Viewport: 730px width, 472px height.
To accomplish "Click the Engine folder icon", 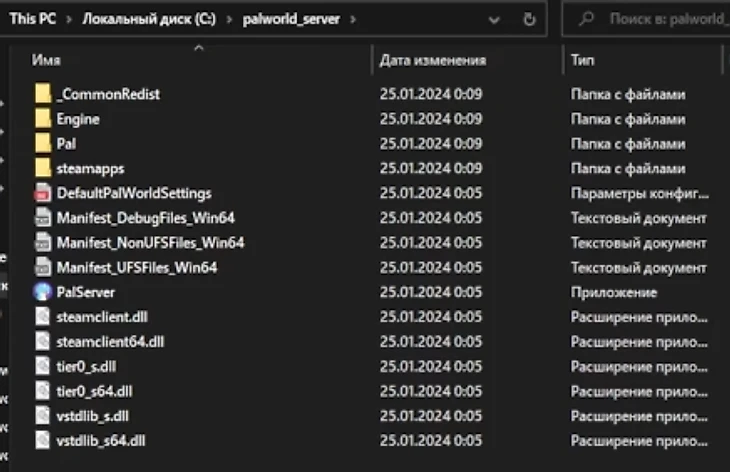I will (42, 119).
